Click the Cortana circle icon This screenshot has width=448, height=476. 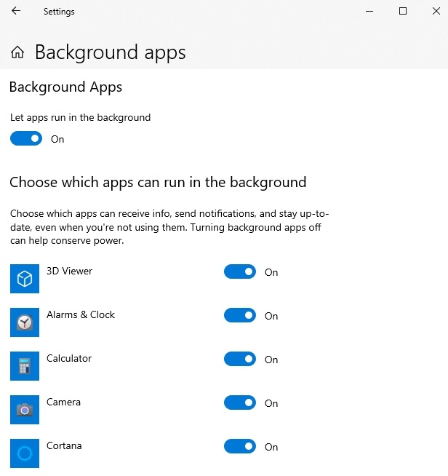coord(25,453)
